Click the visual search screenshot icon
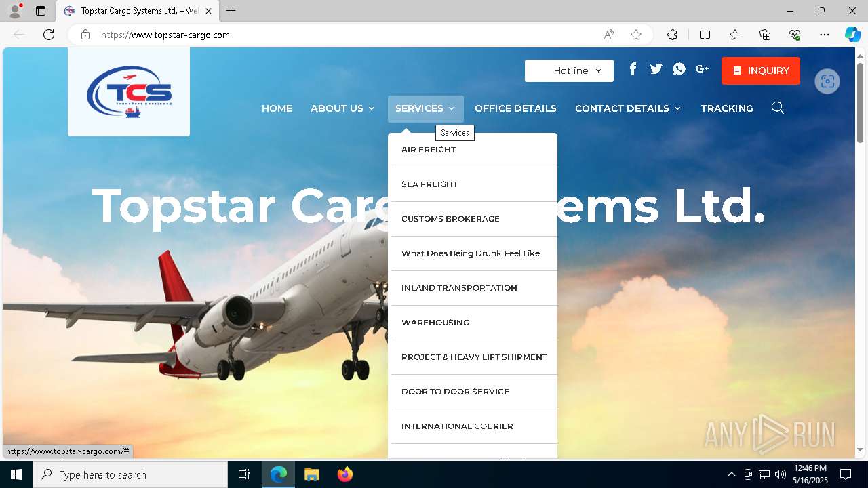Screen dimensions: 868x488 (x=827, y=81)
